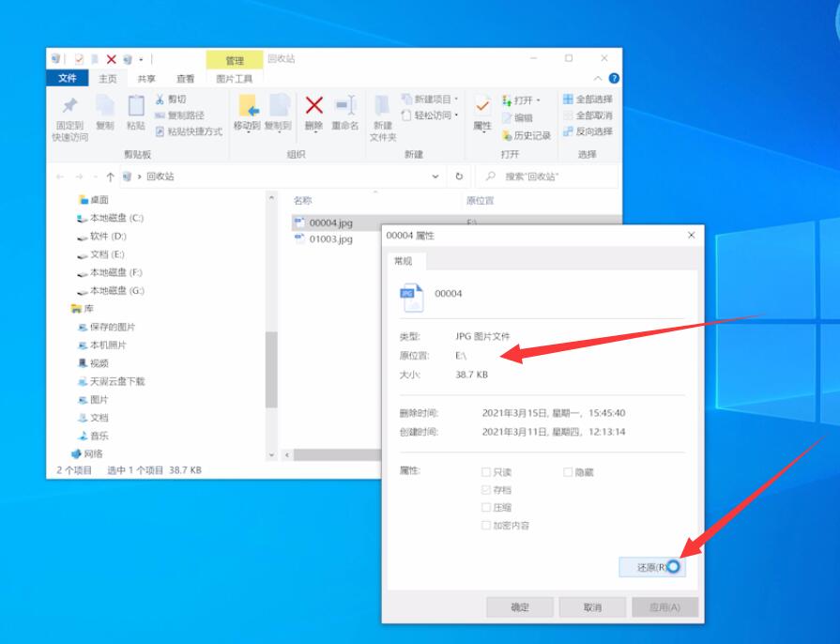Image resolution: width=840 pixels, height=644 pixels.
Task: Click the red 删除 X icon
Action: 313,105
